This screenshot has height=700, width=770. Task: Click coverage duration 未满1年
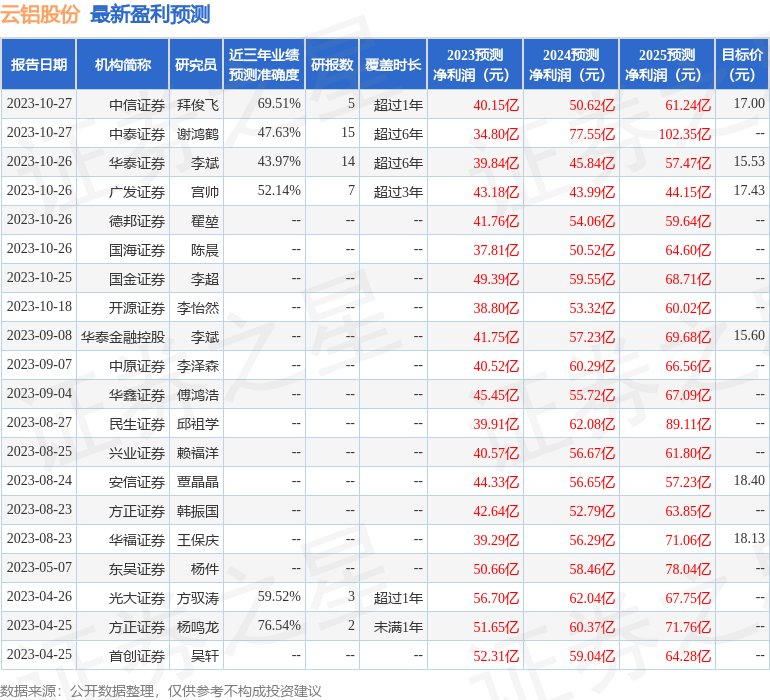click(x=398, y=627)
